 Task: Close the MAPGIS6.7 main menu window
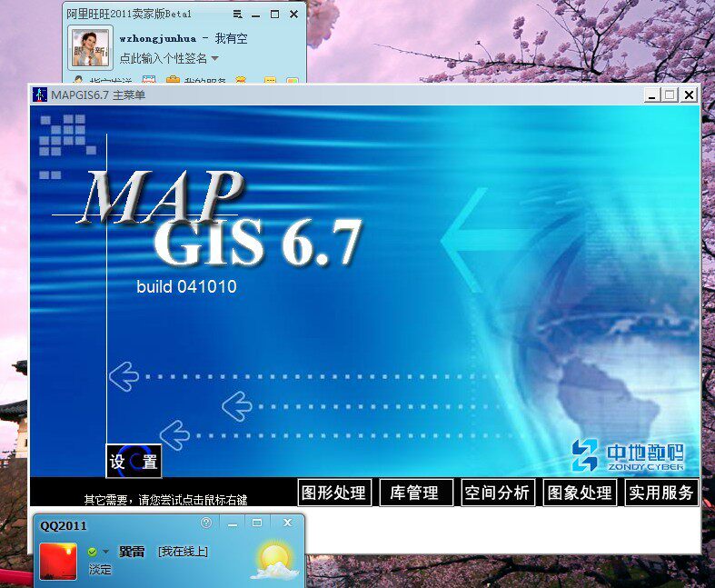[689, 95]
